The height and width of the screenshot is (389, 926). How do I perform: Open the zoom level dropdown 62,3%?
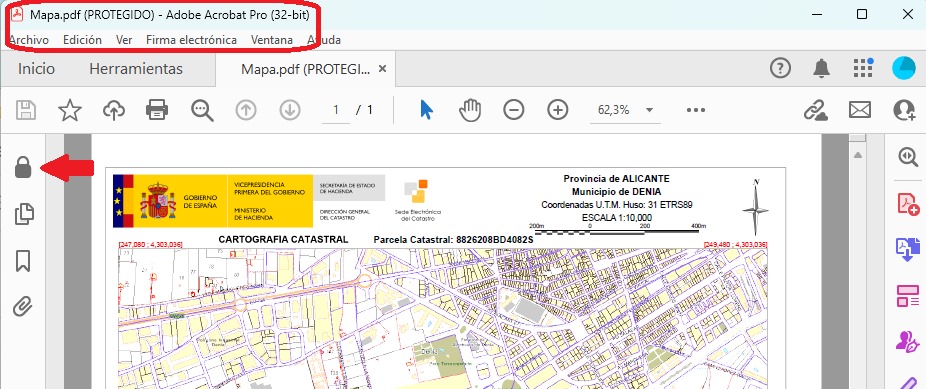625,110
